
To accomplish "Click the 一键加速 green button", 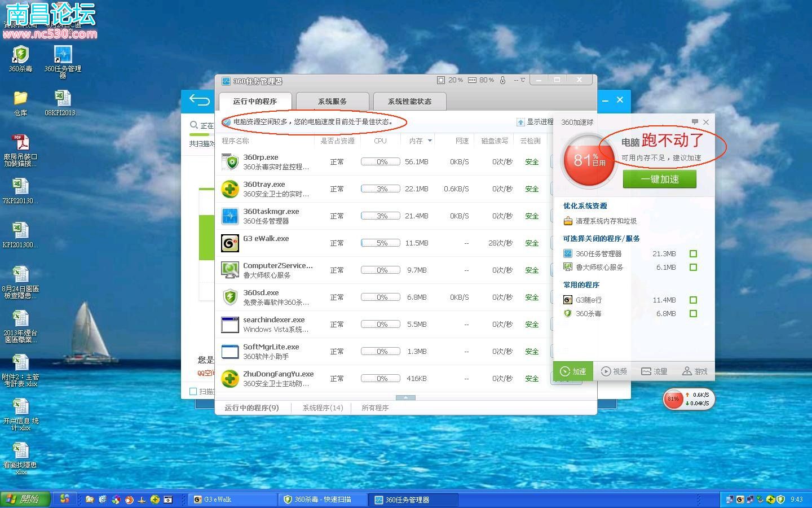I will pos(659,179).
